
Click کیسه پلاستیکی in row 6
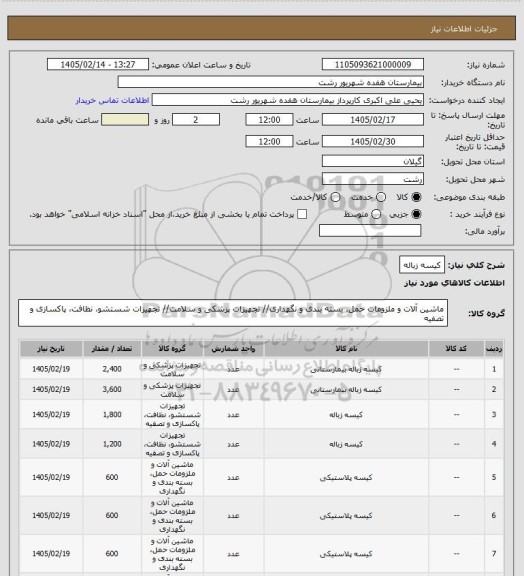[346, 516]
